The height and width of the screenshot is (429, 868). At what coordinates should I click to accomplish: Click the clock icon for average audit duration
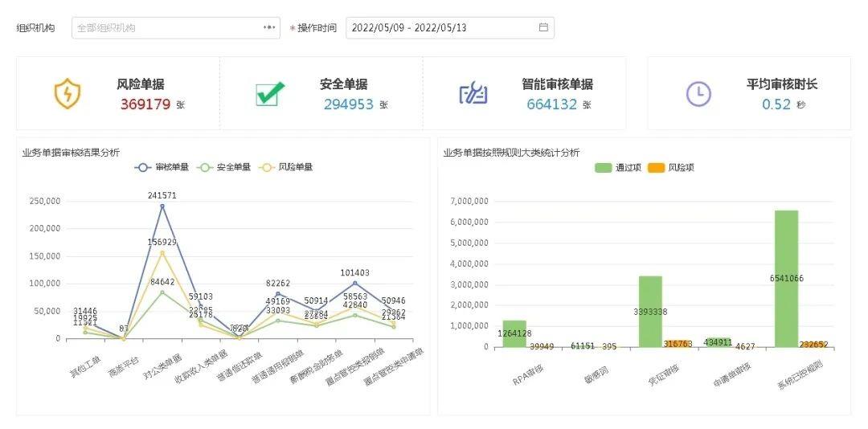(698, 94)
